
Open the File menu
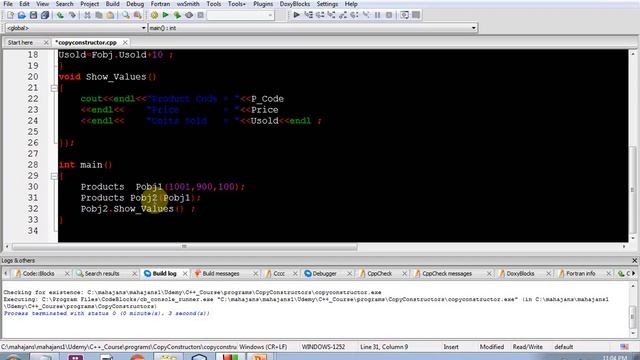(x=8, y=4)
